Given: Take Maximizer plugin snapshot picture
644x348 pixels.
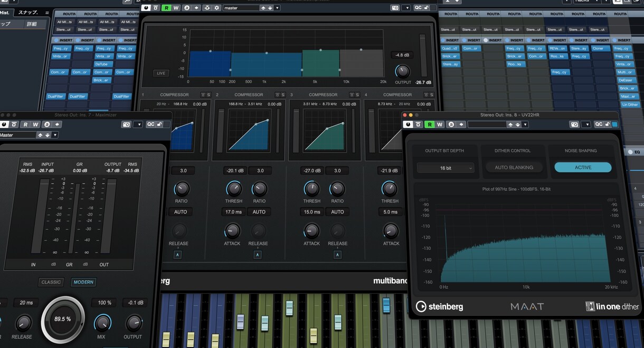Looking at the screenshot, I should (x=126, y=124).
